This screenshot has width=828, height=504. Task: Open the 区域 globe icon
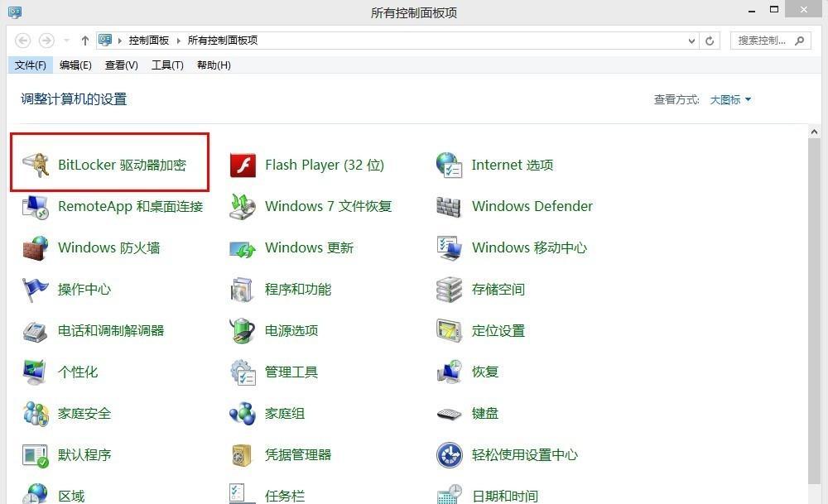coord(36,493)
